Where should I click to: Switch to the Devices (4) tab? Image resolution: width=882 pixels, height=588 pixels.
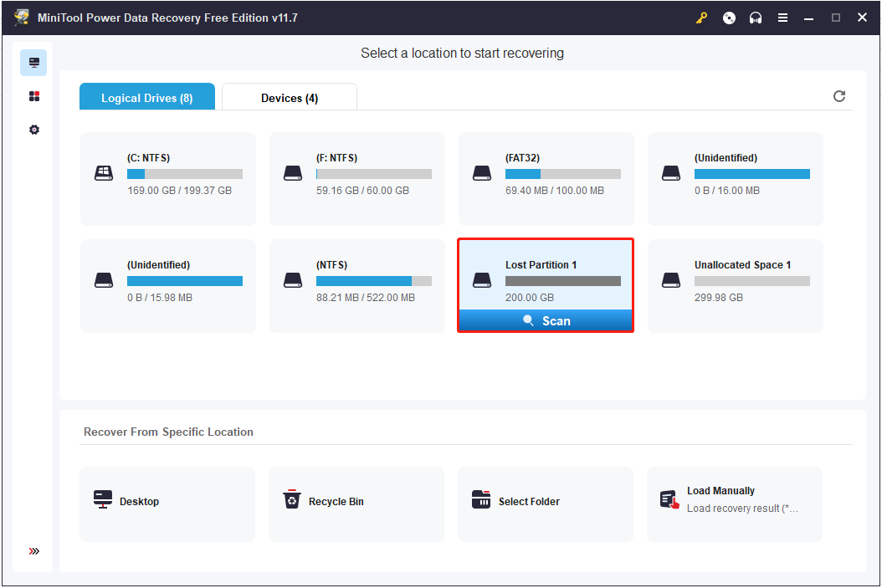point(289,97)
